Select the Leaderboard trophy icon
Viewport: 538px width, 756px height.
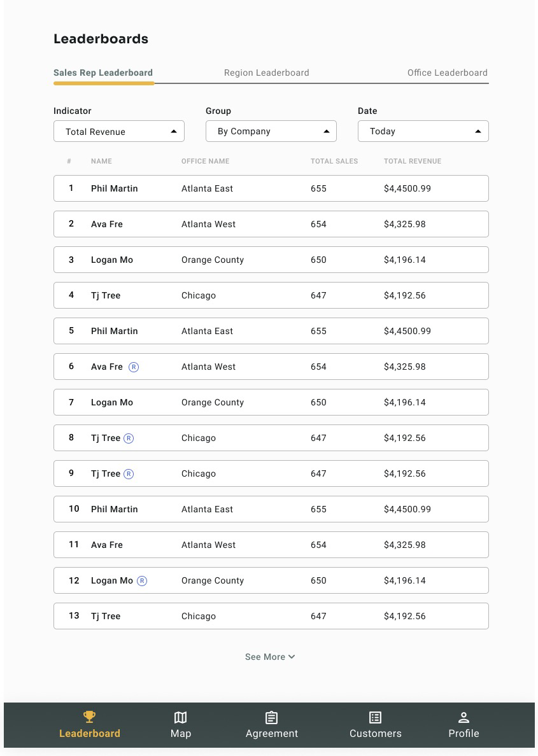coord(89,717)
